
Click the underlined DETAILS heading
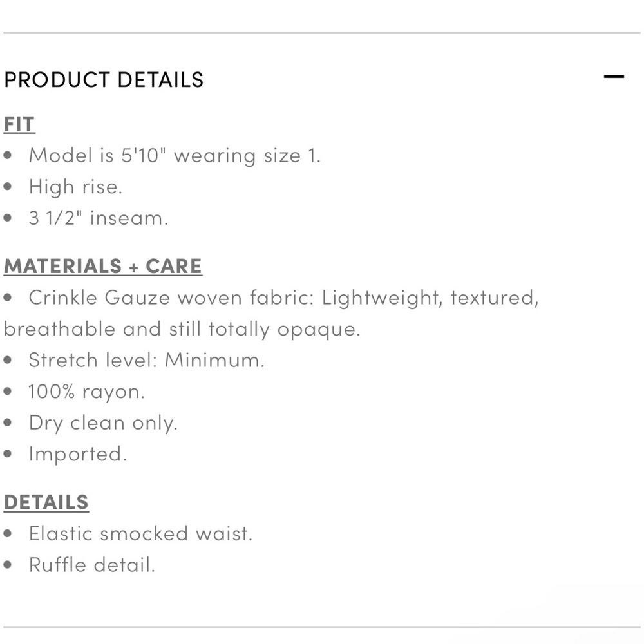(x=46, y=502)
